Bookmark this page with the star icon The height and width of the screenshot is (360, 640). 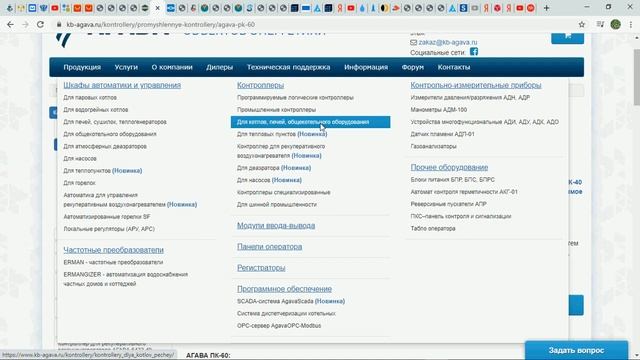[582, 24]
